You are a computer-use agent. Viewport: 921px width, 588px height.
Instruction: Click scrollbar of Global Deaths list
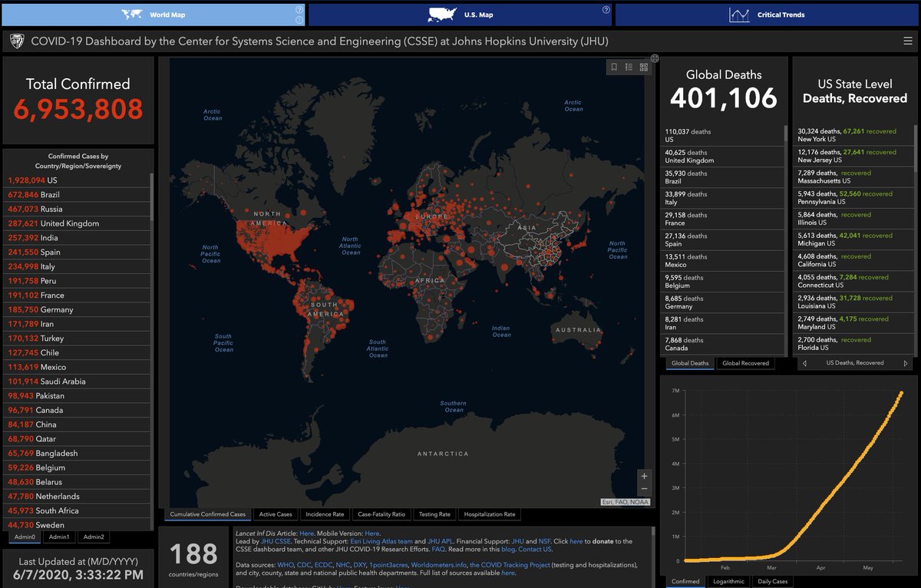pos(786,135)
